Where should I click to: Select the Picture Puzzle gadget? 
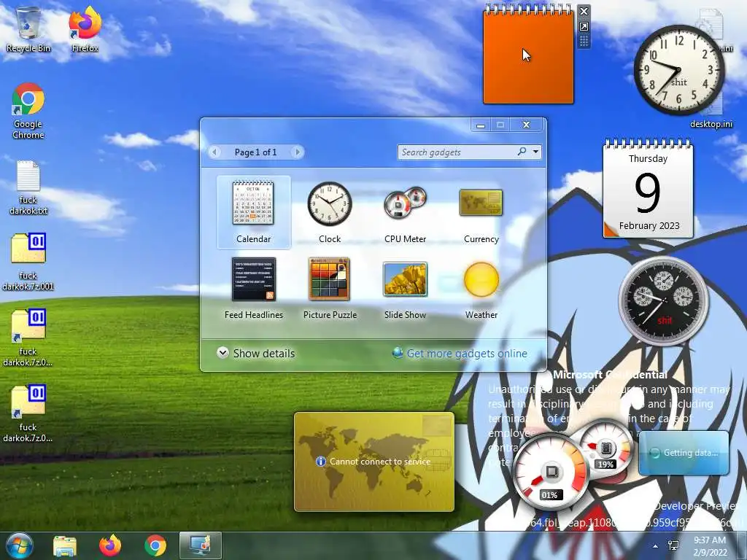[x=330, y=288]
